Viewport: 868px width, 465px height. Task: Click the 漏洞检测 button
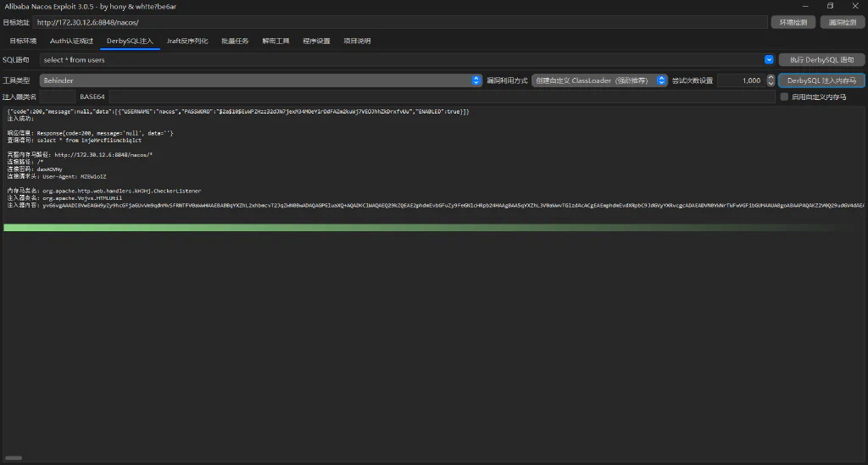click(843, 22)
